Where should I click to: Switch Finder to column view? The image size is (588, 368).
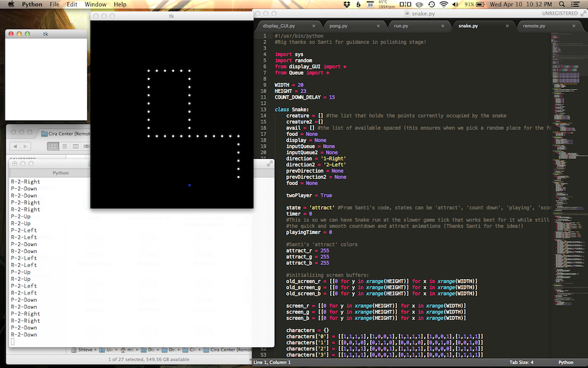point(75,147)
